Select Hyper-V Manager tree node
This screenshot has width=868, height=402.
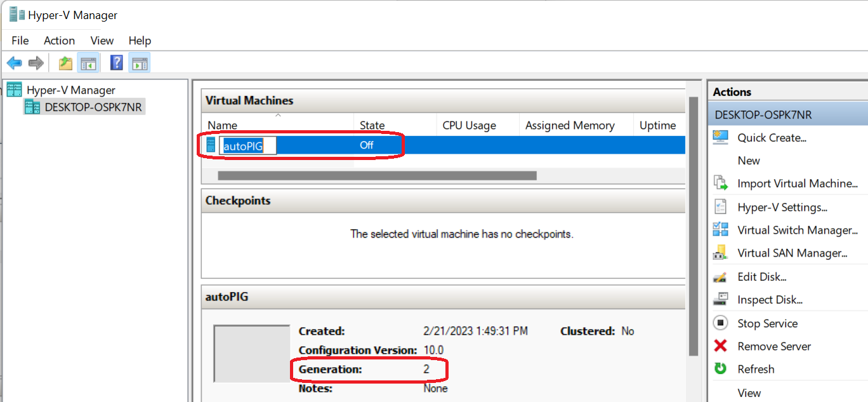pos(71,90)
